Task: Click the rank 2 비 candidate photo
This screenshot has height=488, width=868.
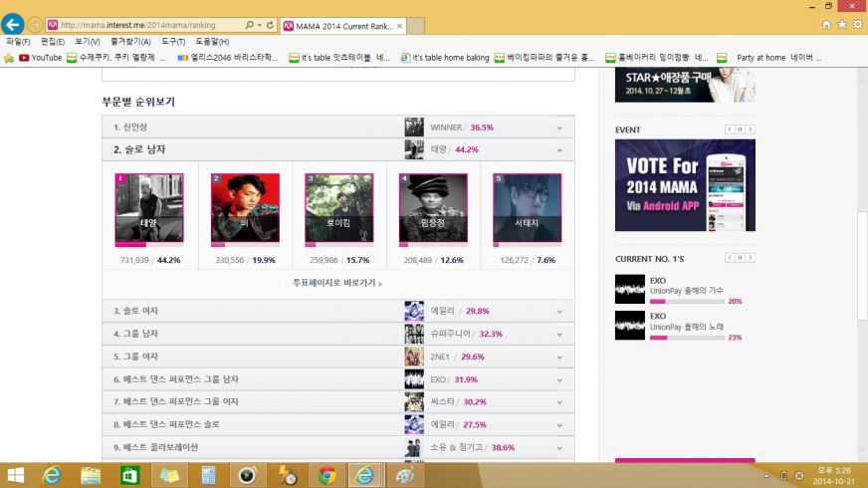Action: point(245,208)
